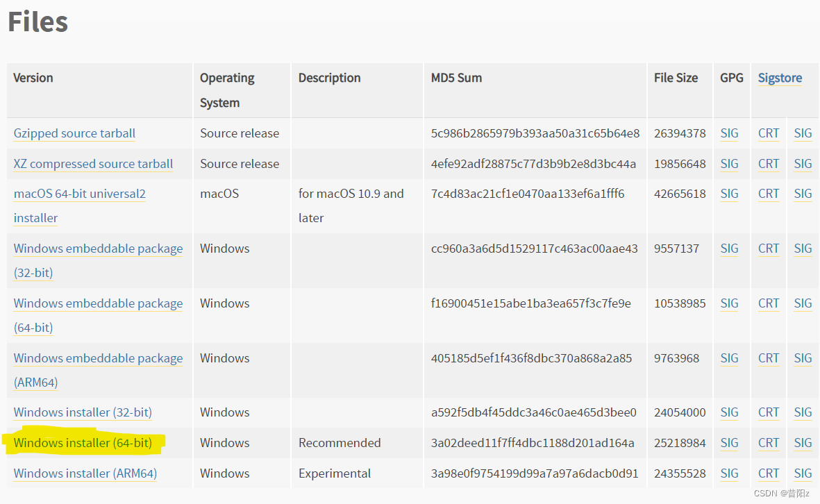Download Windows embeddable package (64-bit)
Screen dimensions: 820x504
[98, 303]
